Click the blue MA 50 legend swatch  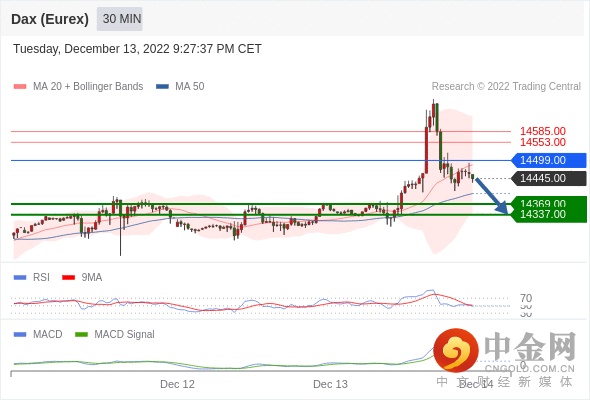(162, 87)
